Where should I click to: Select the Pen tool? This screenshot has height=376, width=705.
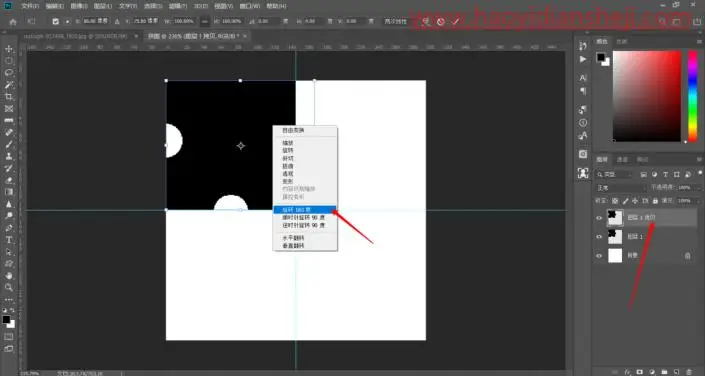9,228
